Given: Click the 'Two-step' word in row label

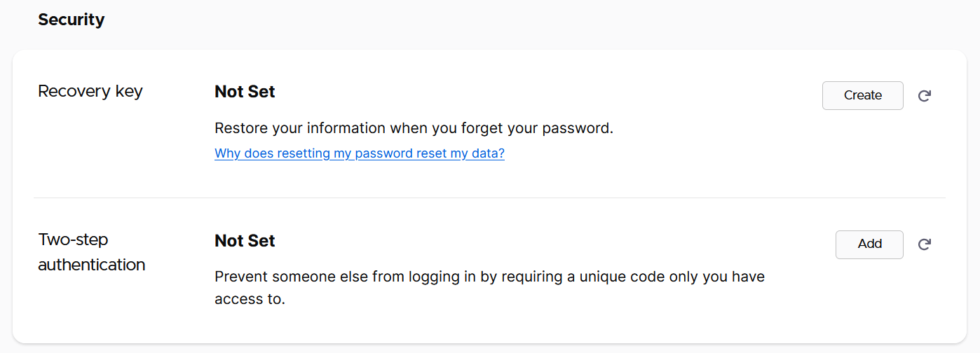Looking at the screenshot, I should pyautogui.click(x=73, y=240).
